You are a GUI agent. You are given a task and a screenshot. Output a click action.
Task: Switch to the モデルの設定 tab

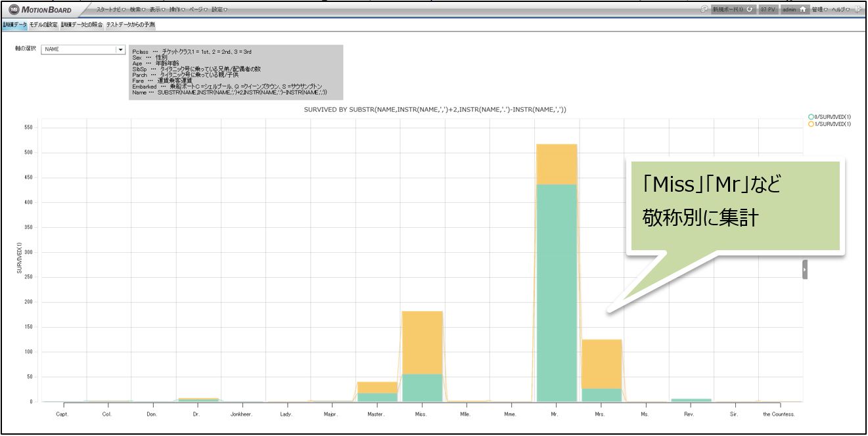pos(43,25)
